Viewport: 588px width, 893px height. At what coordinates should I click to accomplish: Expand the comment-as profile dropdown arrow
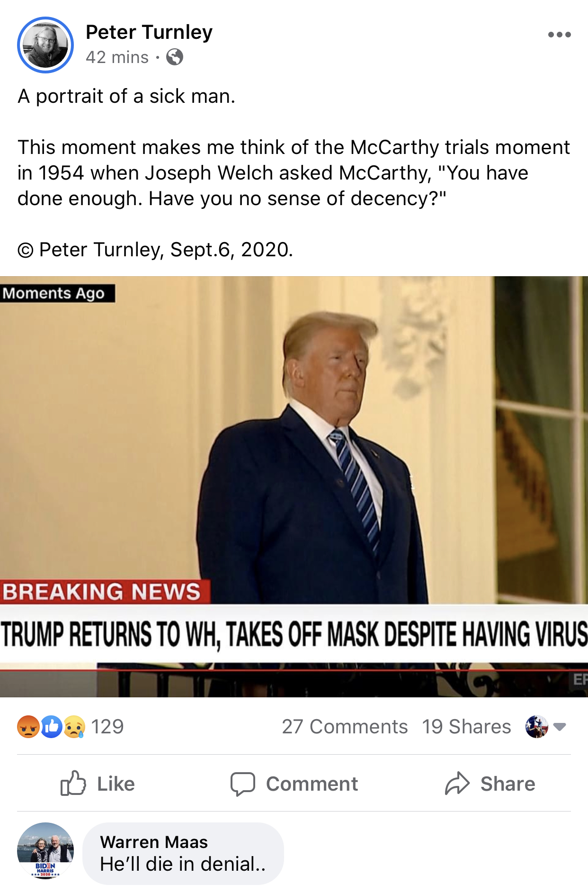pos(560,727)
